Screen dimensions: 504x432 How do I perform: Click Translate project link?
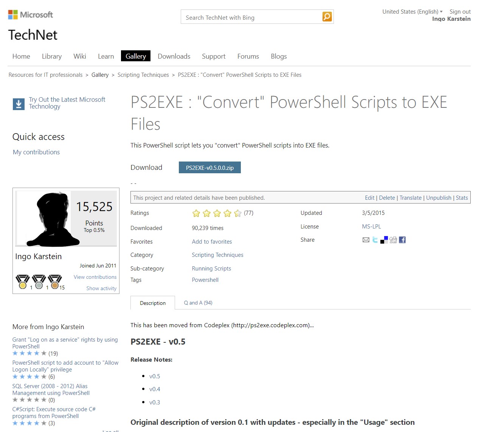411,198
